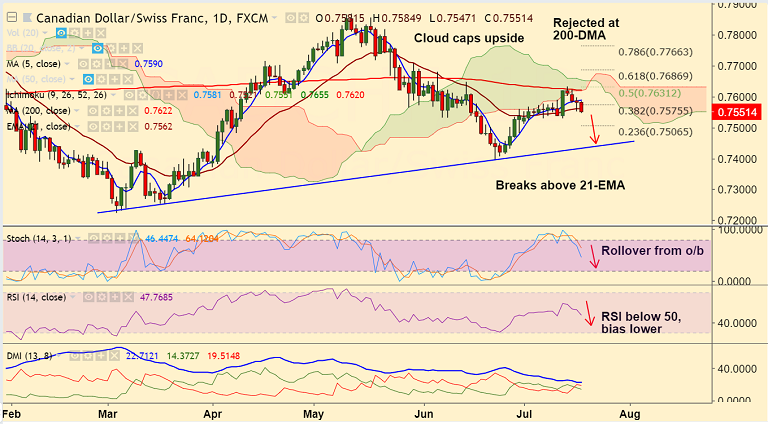The height and width of the screenshot is (424, 768).
Task: Click the MA (5, close) value 0.7590
Action: point(149,64)
